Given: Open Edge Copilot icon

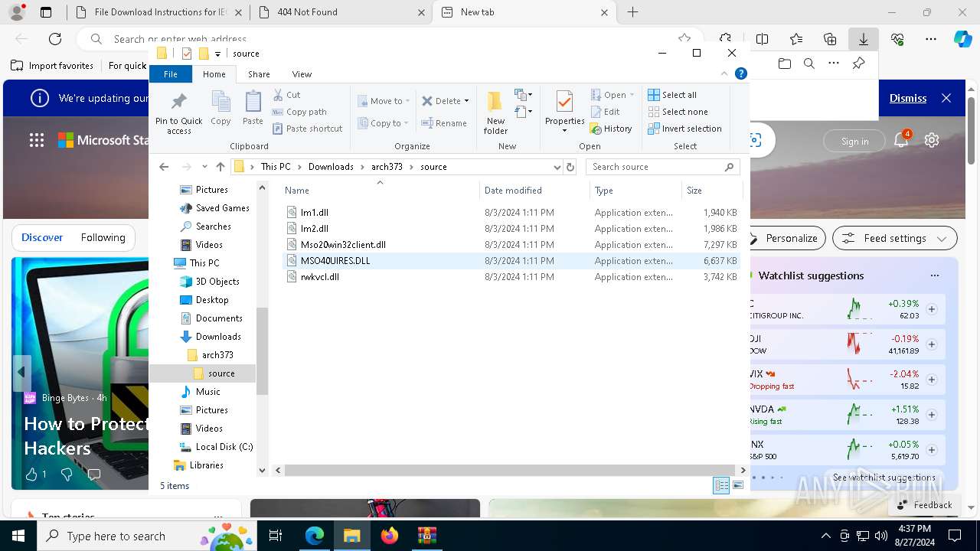Looking at the screenshot, I should [x=962, y=39].
